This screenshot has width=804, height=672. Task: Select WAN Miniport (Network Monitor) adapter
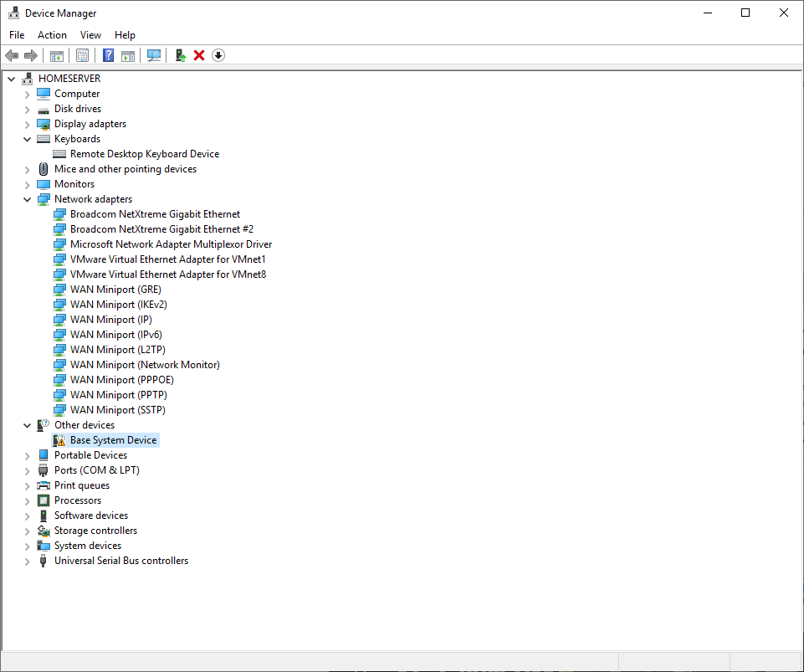[x=145, y=365]
